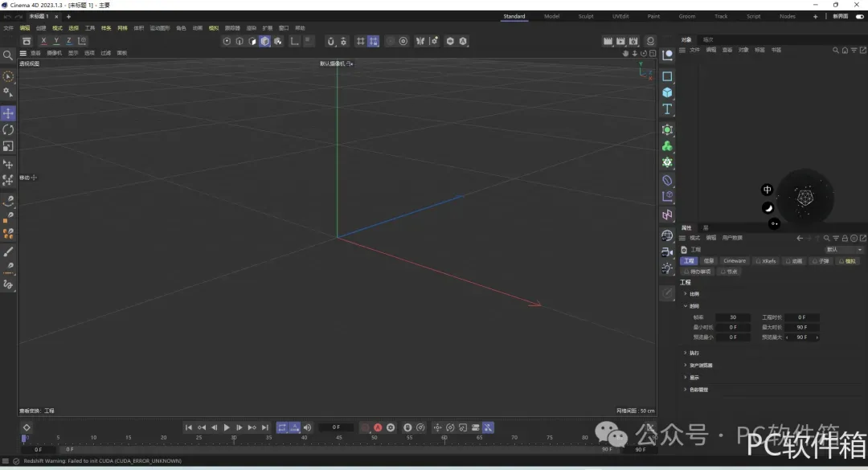Open the Cineware attributes tab
Screen dimensions: 868x470
point(735,261)
